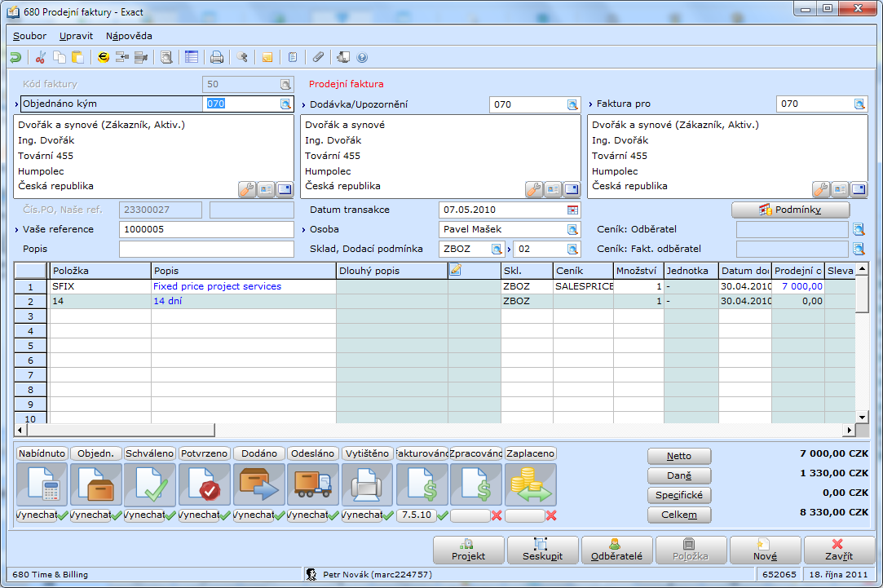Screen dimensions: 883x588
Task: Click the yellow euro currency icon
Action: 103,57
